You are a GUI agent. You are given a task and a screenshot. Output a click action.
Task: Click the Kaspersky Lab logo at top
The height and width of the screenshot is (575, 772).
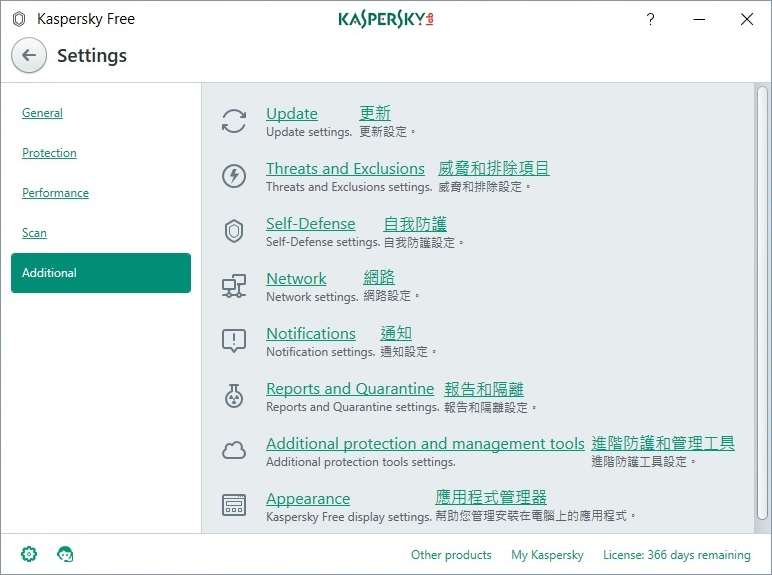[386, 19]
